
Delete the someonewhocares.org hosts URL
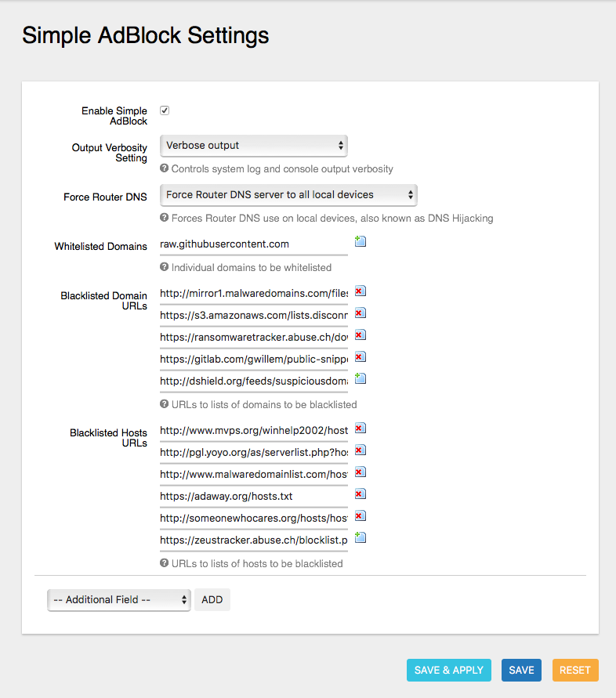360,515
